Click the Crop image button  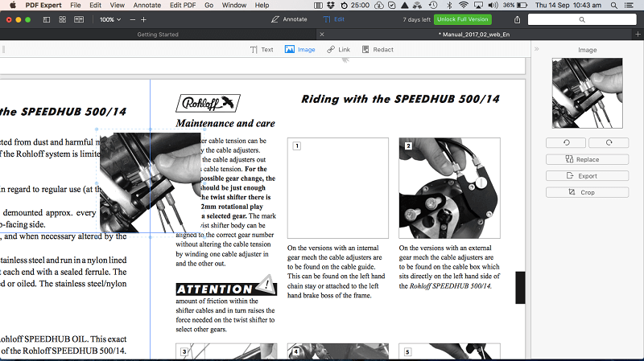pyautogui.click(x=588, y=192)
